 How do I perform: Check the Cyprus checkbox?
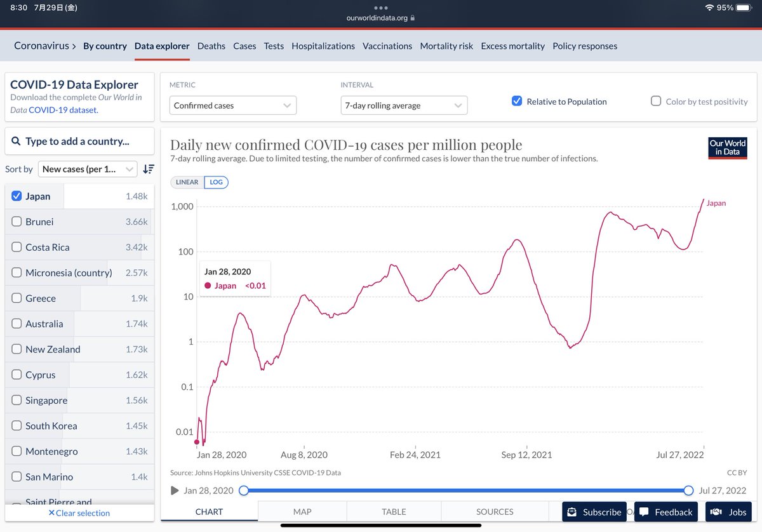tap(17, 375)
